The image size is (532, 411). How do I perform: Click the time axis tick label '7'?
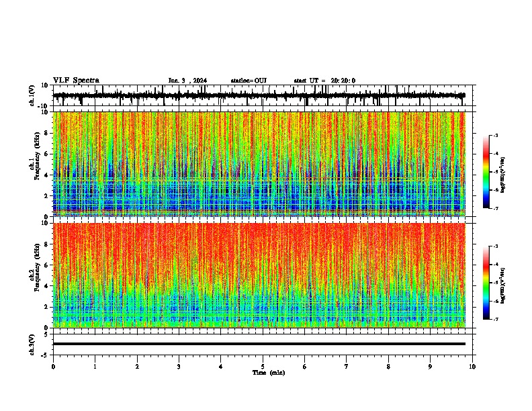[347, 367]
